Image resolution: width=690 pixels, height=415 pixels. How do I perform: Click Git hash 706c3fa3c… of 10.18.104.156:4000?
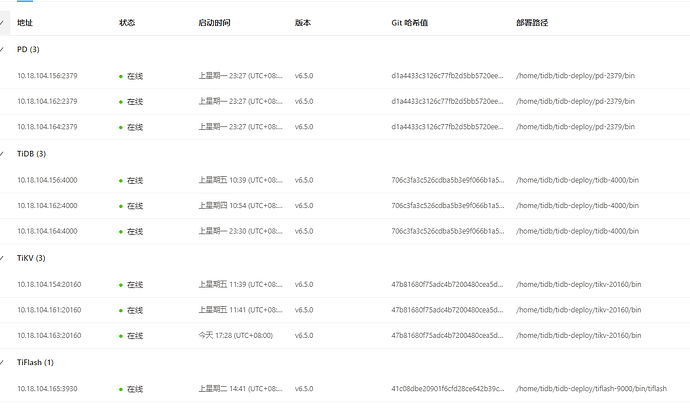pos(448,180)
